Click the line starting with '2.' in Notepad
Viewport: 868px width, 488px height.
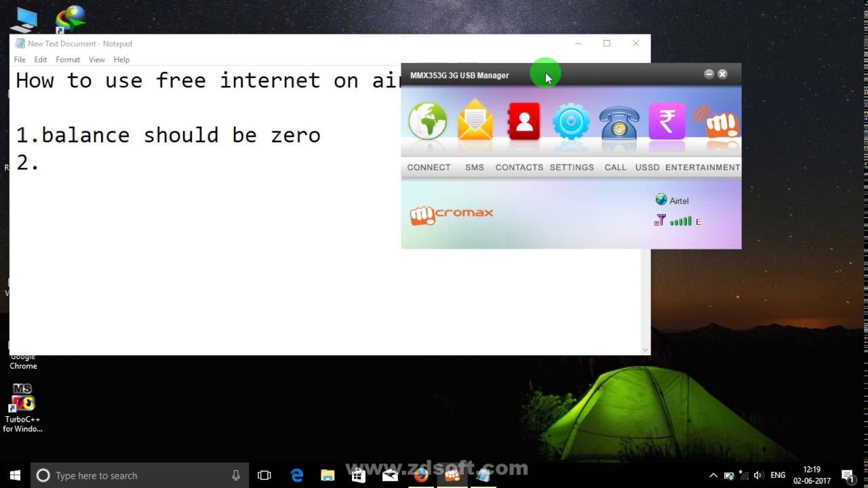point(28,163)
